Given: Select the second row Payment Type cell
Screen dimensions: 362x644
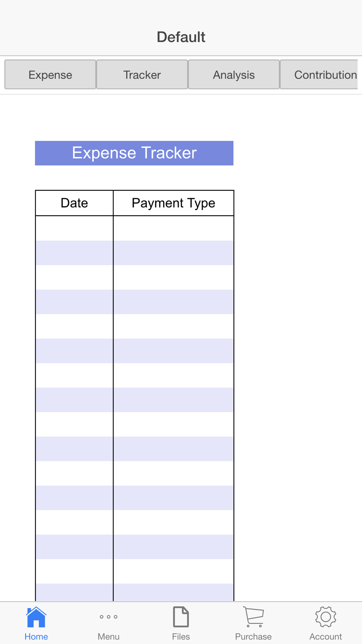Looking at the screenshot, I should (173, 253).
